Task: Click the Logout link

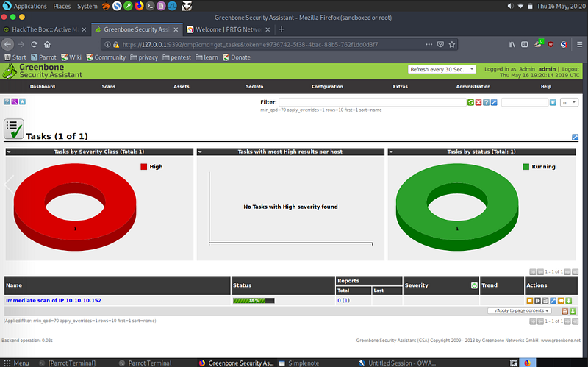Action: click(570, 69)
